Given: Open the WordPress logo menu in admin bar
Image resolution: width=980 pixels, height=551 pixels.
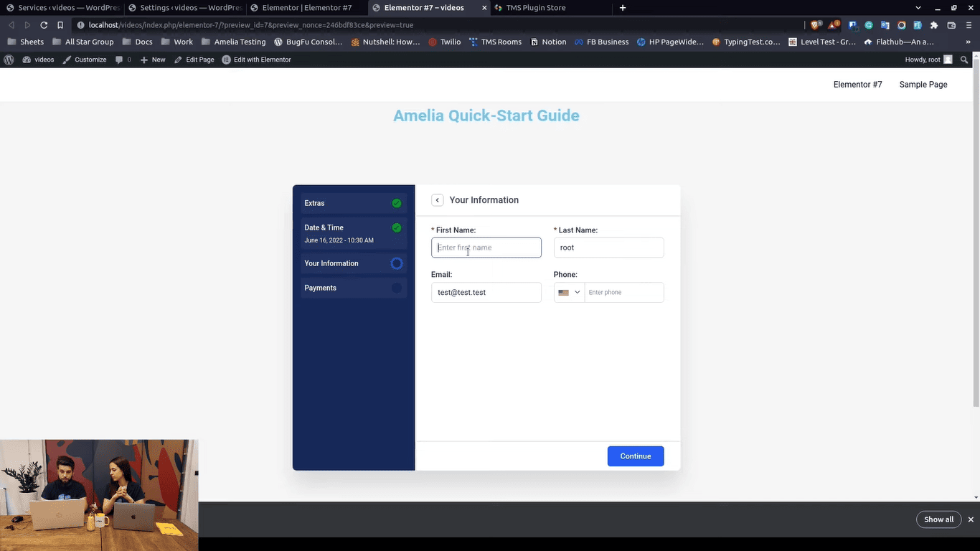Looking at the screenshot, I should point(9,60).
